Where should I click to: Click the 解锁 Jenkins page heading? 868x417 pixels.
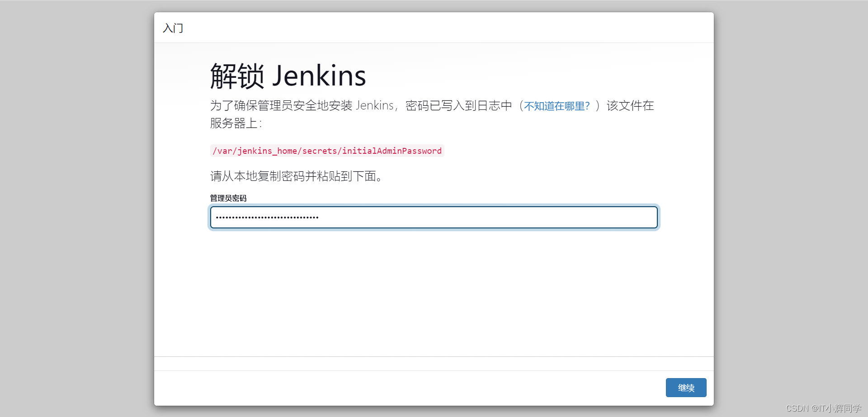click(288, 76)
